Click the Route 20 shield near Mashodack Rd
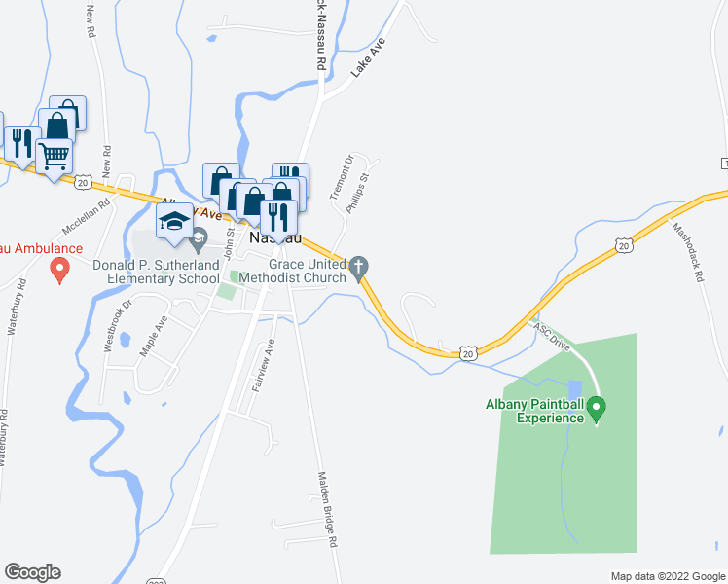Image resolution: width=728 pixels, height=584 pixels. tap(624, 245)
